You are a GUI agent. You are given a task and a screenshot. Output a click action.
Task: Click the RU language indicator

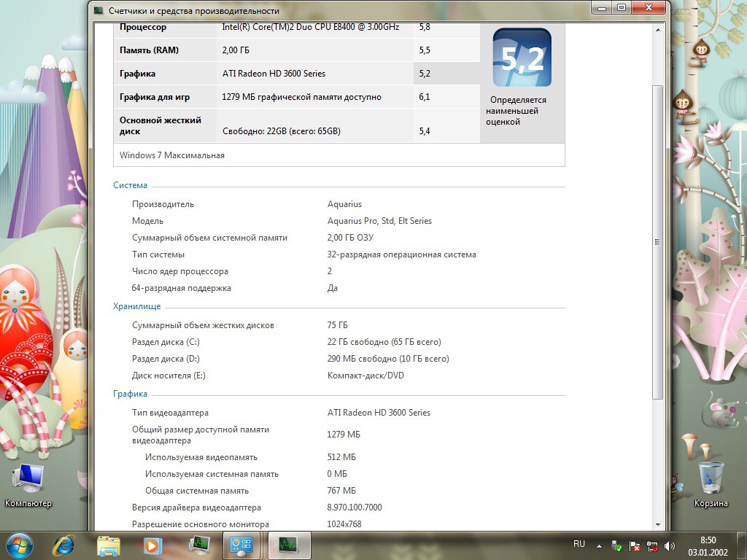tap(579, 544)
